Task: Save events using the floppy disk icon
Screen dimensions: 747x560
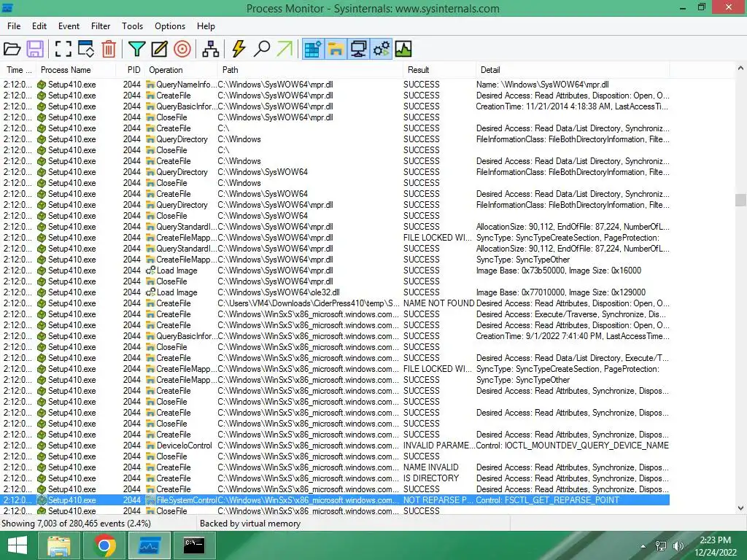Action: point(35,49)
